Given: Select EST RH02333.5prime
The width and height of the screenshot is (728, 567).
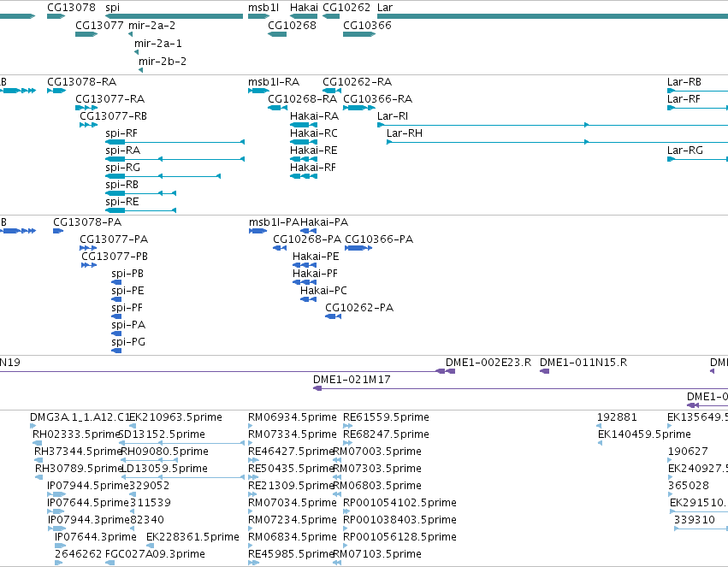Looking at the screenshot, I should tap(76, 434).
